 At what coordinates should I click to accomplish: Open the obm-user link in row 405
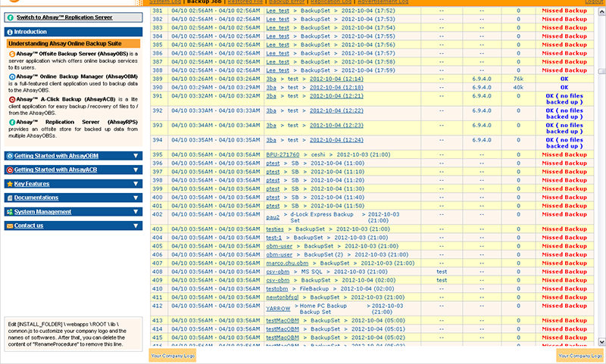point(279,246)
